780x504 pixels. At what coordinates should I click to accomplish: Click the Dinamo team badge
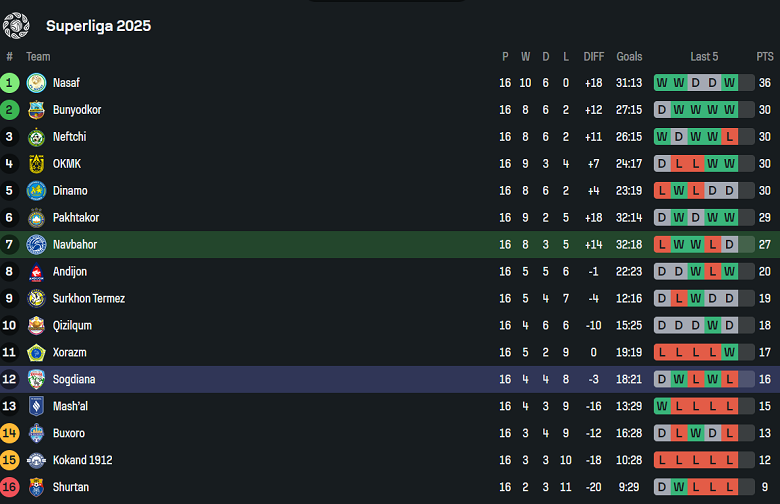tap(36, 191)
